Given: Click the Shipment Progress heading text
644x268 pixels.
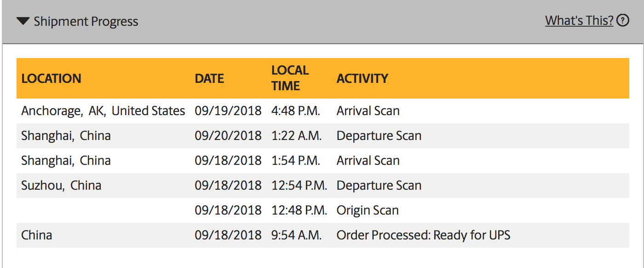Looking at the screenshot, I should pos(86,22).
